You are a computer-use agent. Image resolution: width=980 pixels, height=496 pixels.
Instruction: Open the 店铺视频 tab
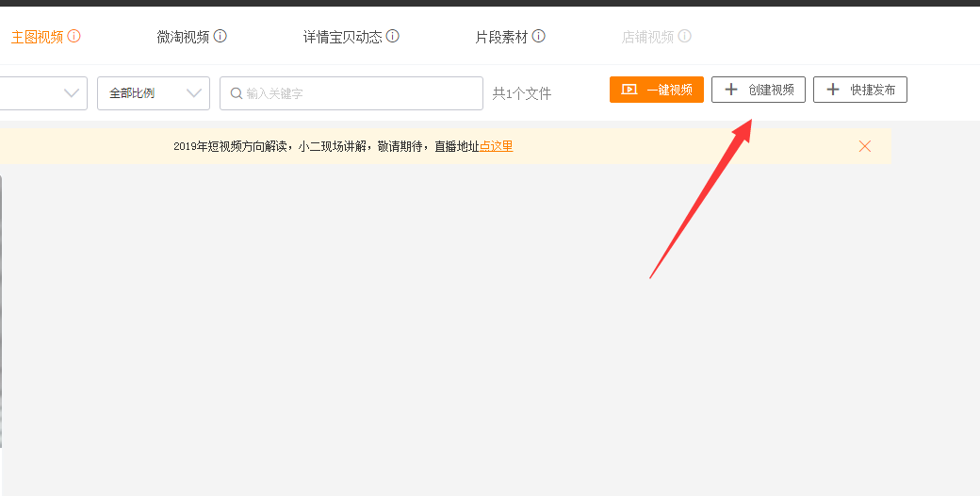(x=647, y=37)
